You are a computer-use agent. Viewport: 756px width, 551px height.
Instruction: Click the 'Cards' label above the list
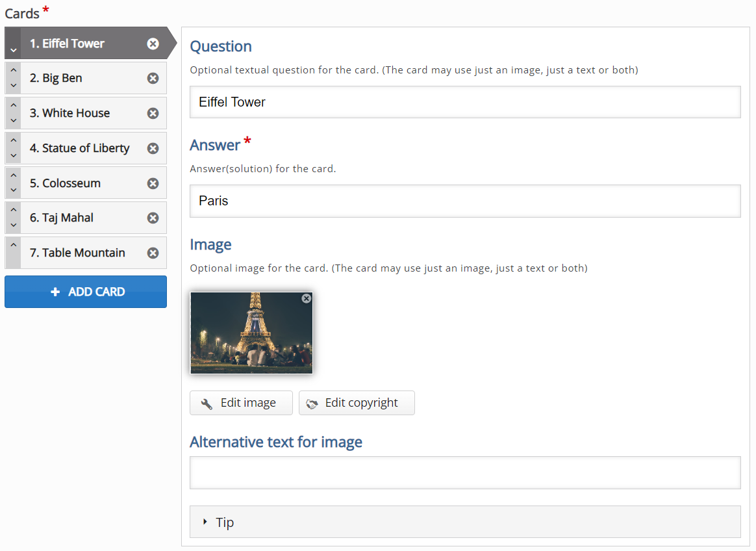tap(22, 14)
